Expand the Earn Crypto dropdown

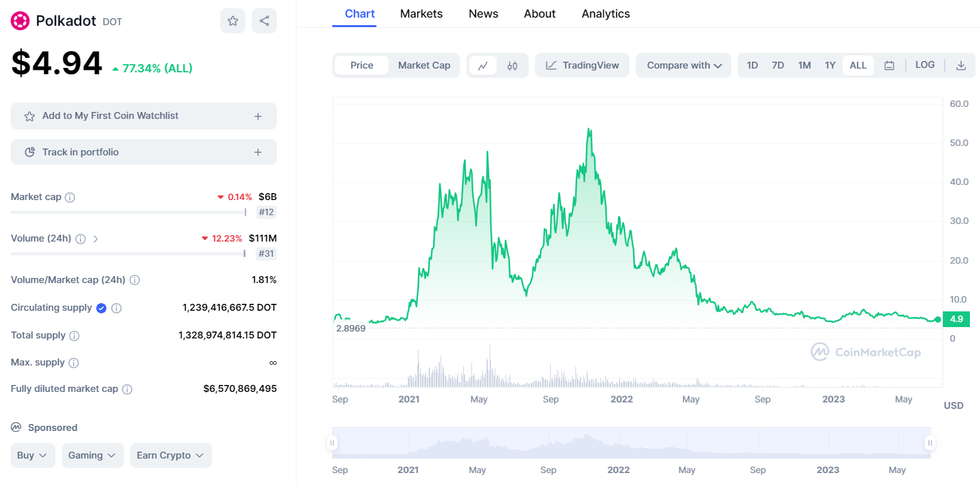[x=171, y=455]
